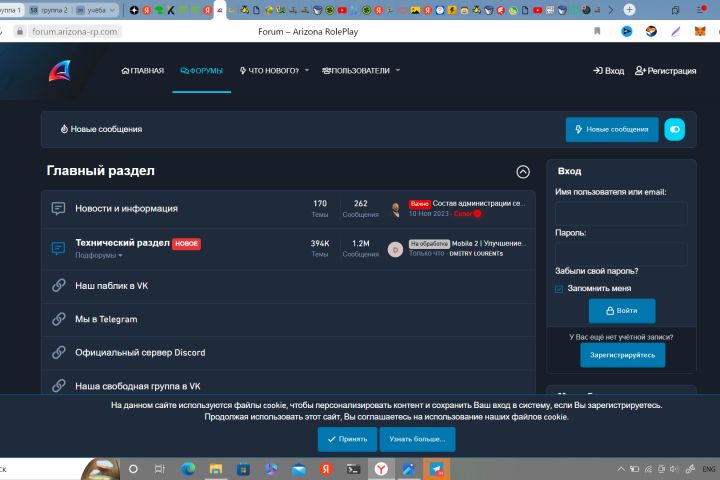Image resolution: width=720 pixels, height=480 pixels.
Task: Click the MetaMask fox extension icon
Action: (x=700, y=32)
